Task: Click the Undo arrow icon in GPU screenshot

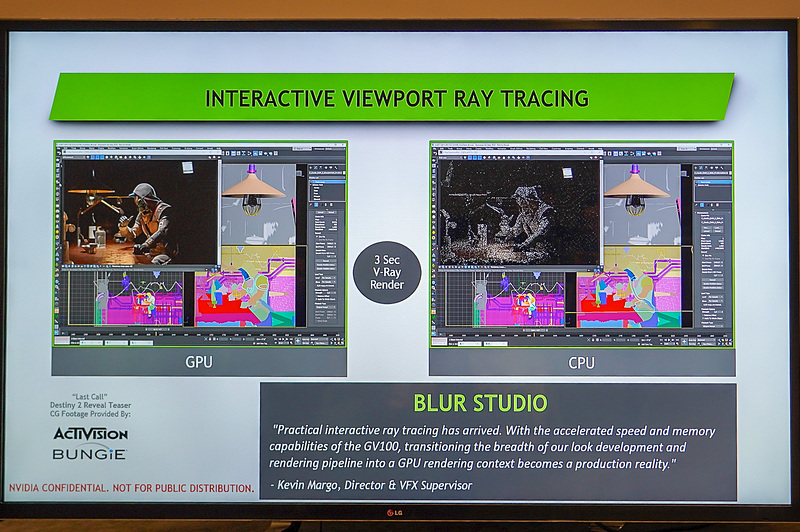Action: (x=59, y=154)
